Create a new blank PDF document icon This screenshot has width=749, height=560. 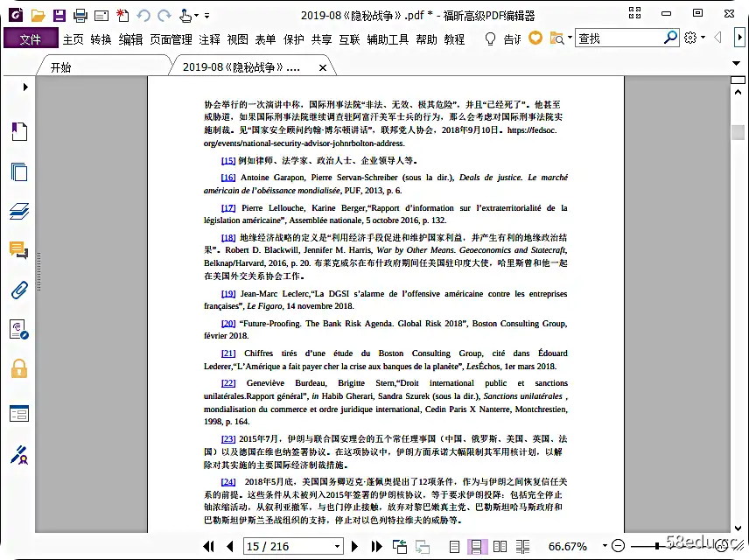(122, 16)
